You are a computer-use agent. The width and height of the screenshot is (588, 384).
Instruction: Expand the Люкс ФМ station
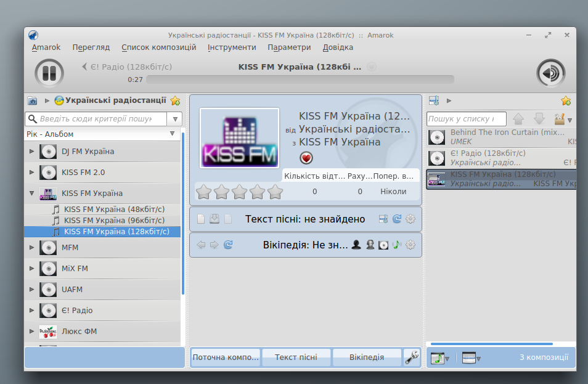tap(32, 332)
